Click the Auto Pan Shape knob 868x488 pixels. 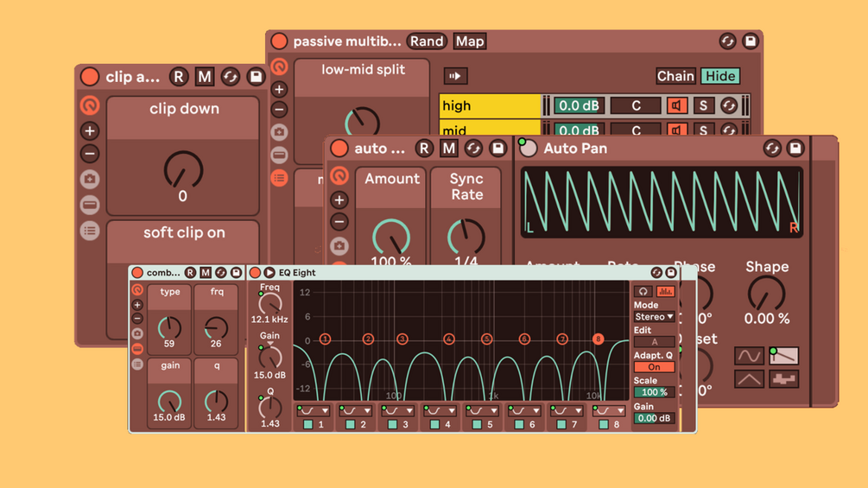click(767, 294)
